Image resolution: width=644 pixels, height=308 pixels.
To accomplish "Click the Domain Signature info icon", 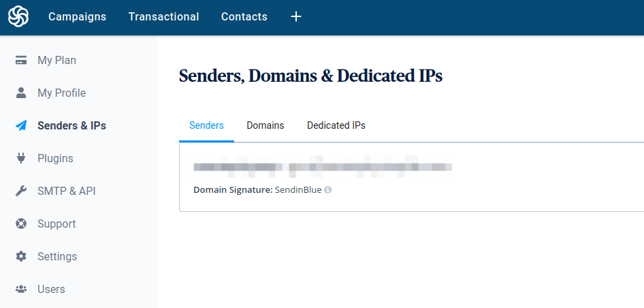I will click(327, 189).
